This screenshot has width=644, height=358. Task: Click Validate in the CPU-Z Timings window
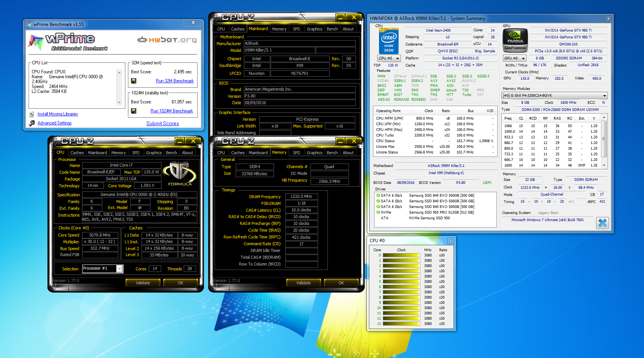pyautogui.click(x=303, y=283)
